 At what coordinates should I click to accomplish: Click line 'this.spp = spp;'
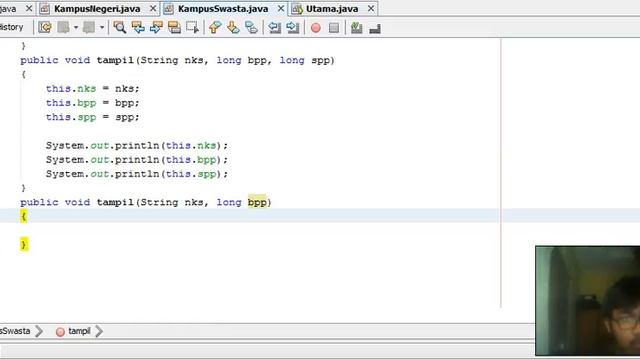click(x=92, y=117)
